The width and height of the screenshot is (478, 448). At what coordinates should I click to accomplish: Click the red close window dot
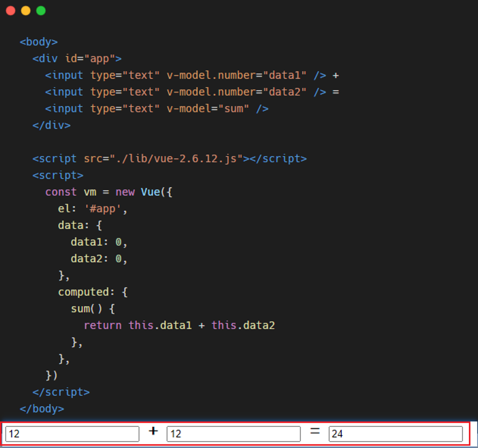tap(11, 11)
